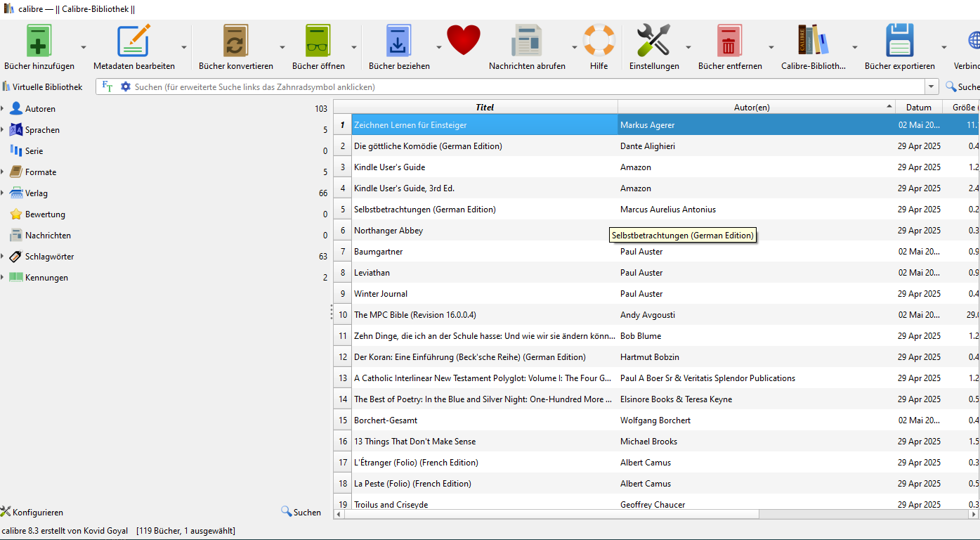The width and height of the screenshot is (980, 540).
Task: Open Bücher öffnen glasses book icon
Action: [x=318, y=40]
